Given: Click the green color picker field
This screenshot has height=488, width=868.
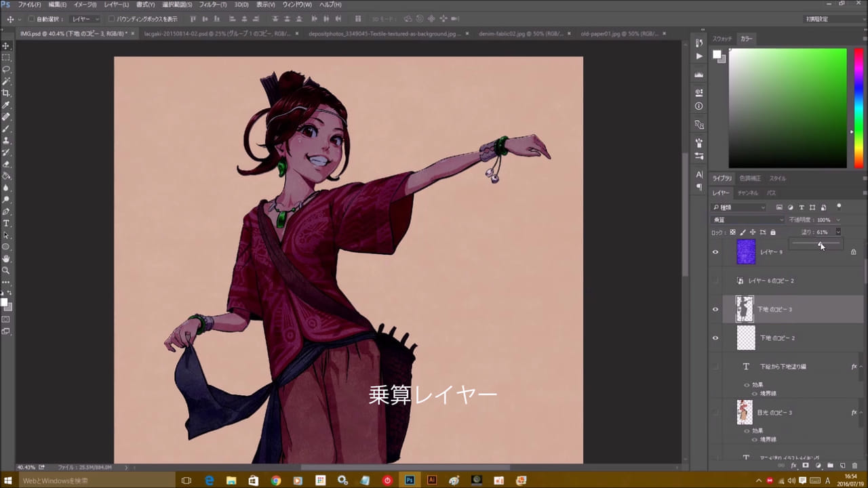Looking at the screenshot, I should pos(787,108).
